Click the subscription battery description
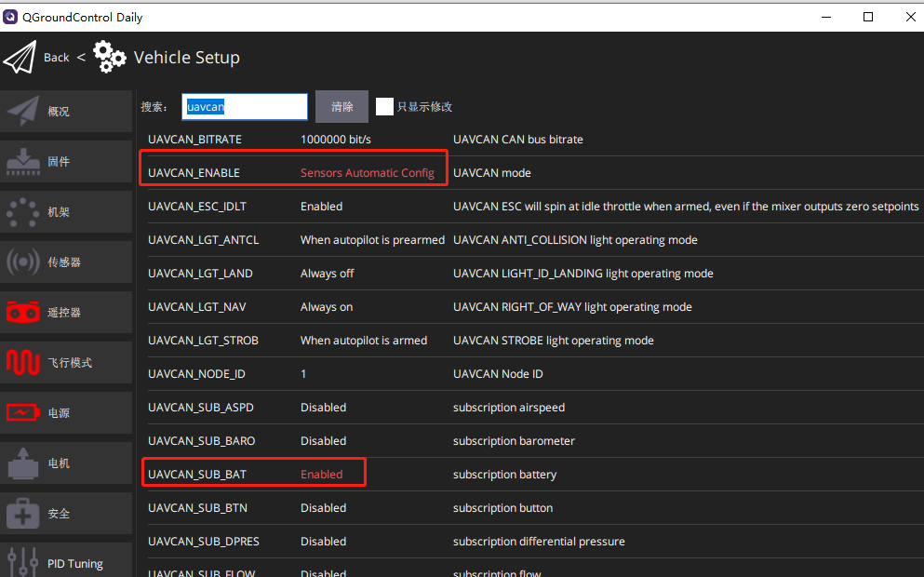The image size is (924, 577). pyautogui.click(x=504, y=475)
